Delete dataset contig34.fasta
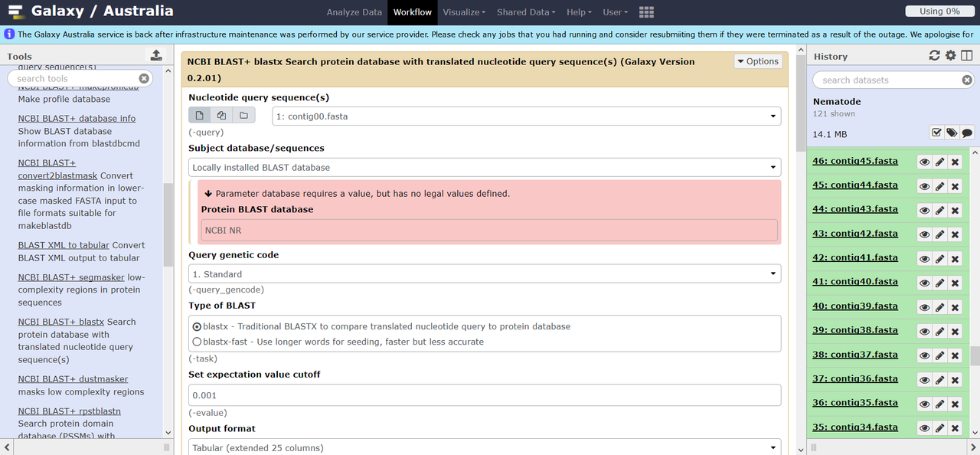The height and width of the screenshot is (455, 980). (955, 428)
